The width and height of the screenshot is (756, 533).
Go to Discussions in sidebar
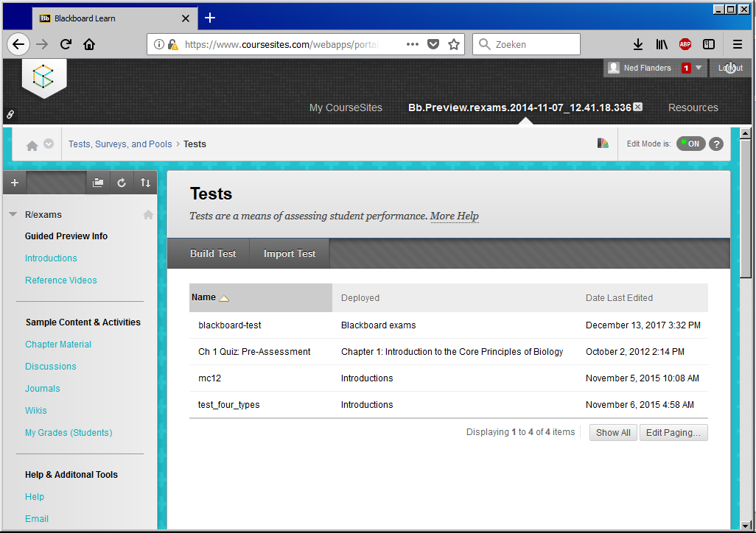(51, 367)
